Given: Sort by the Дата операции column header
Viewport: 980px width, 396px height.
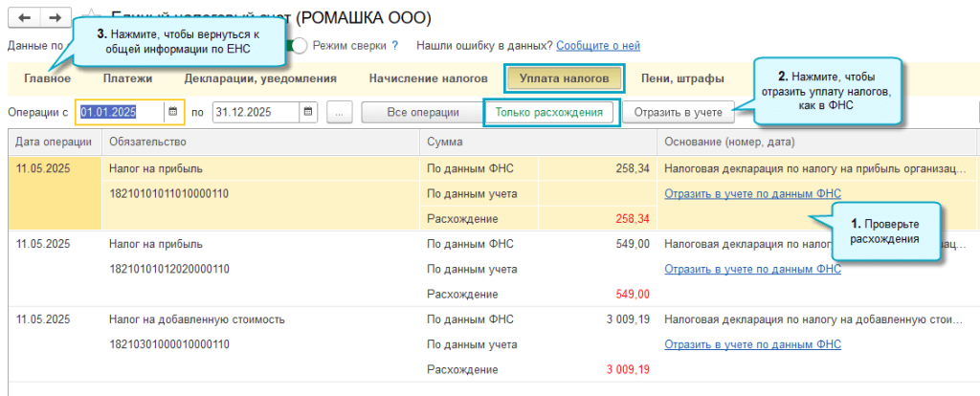Looking at the screenshot, I should click(x=54, y=142).
